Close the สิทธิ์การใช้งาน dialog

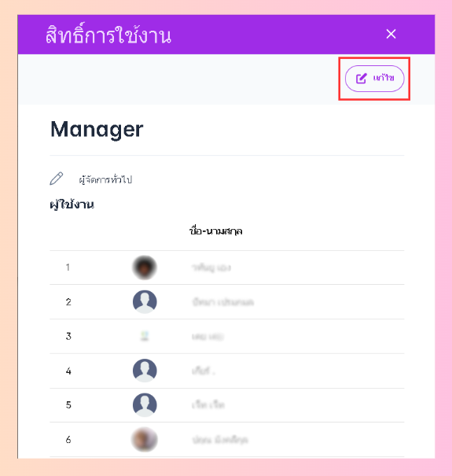tap(391, 34)
